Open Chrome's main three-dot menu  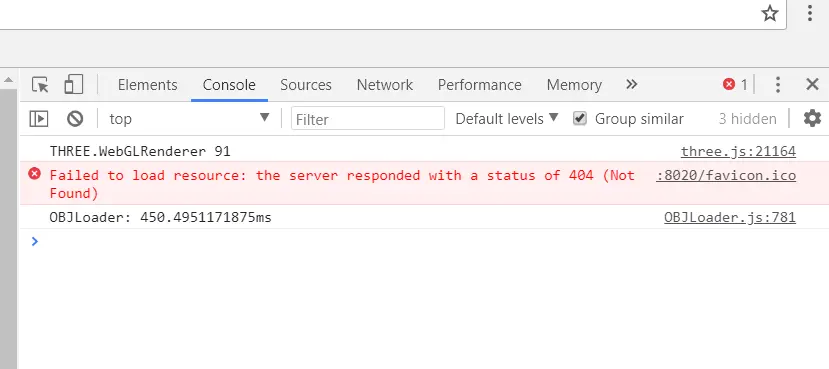809,13
